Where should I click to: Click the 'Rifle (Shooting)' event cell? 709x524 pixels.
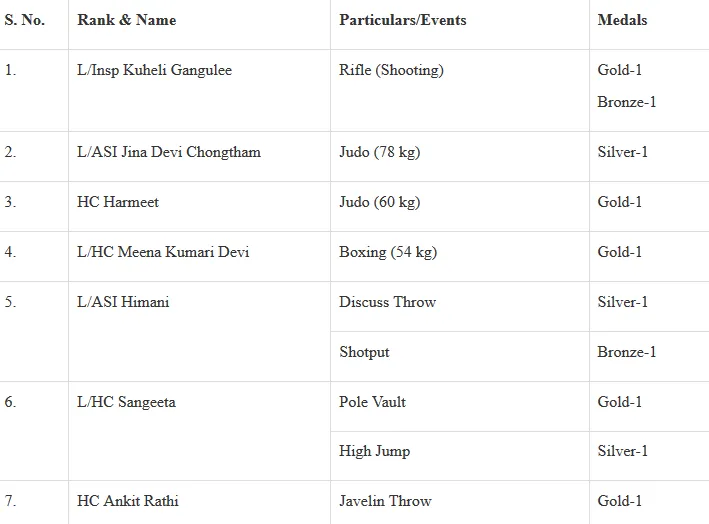(391, 71)
